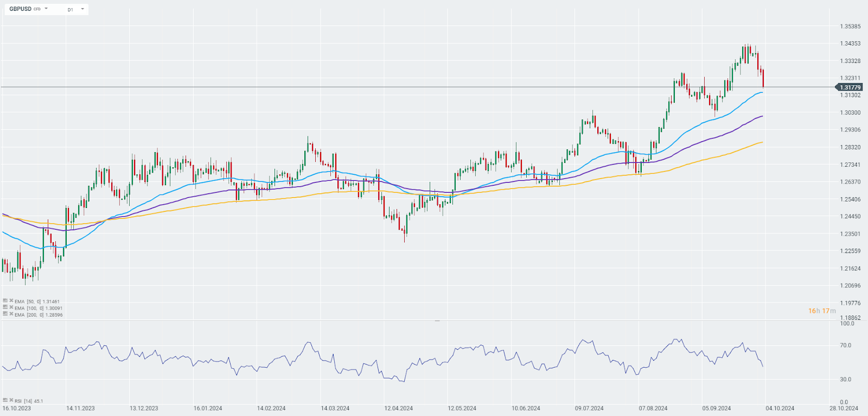Screen dimensions: 868x416
Task: Click the 16h 17m candle countdown timer
Action: coord(822,311)
